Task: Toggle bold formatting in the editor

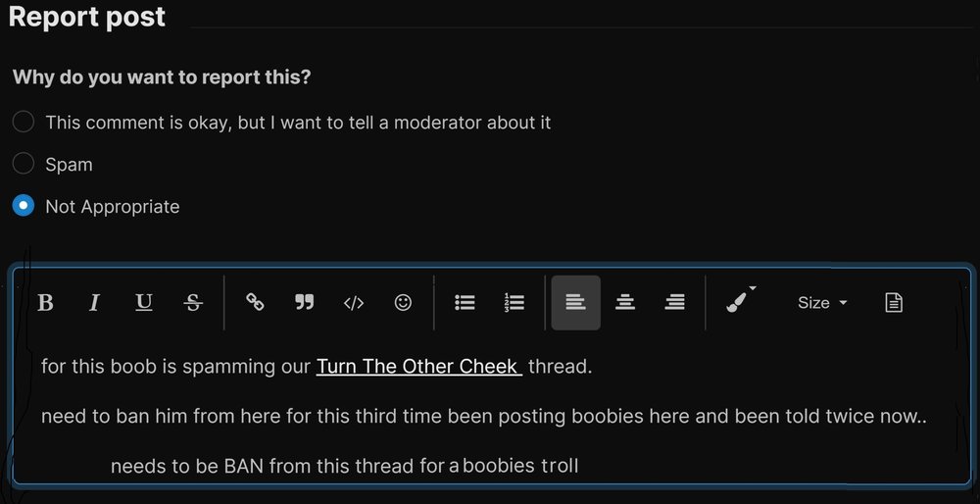Action: (x=45, y=303)
